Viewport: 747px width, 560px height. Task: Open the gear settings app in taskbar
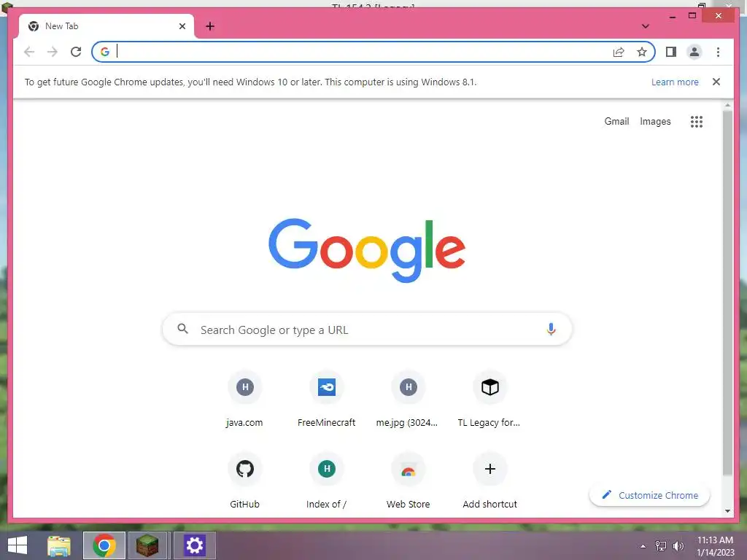194,545
